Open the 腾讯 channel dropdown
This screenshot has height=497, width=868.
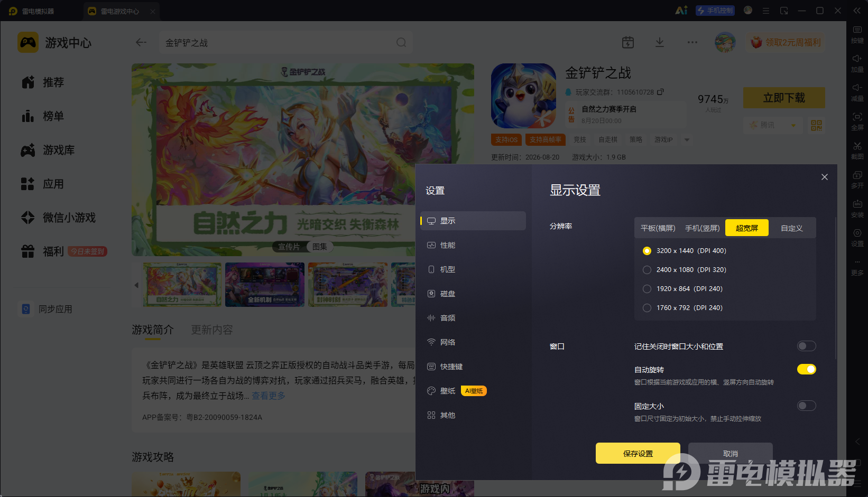[x=773, y=125]
